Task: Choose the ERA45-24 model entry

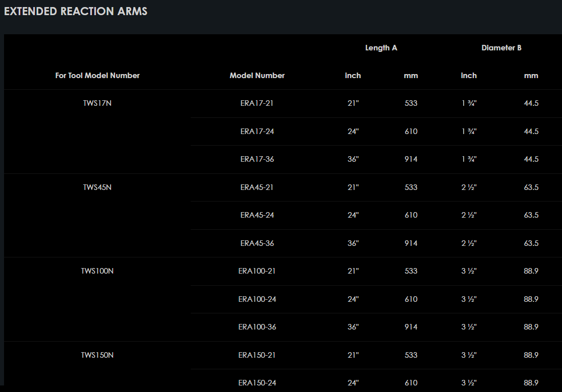Action: tap(257, 215)
